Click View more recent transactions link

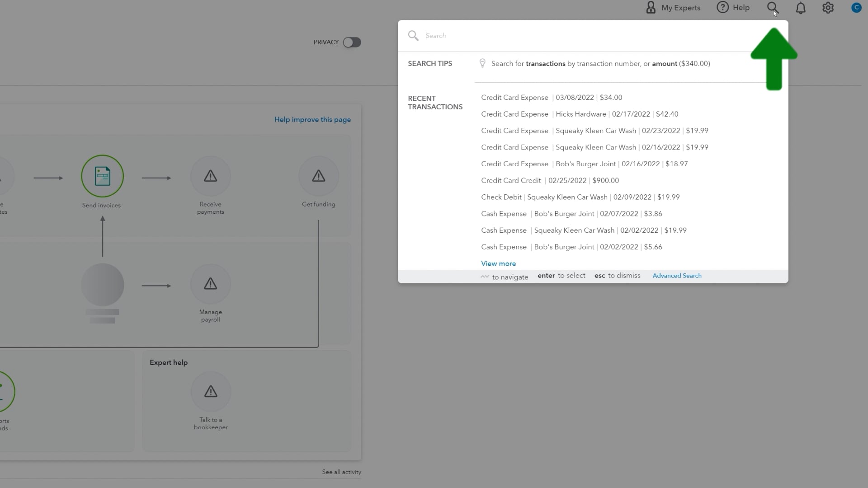point(498,263)
